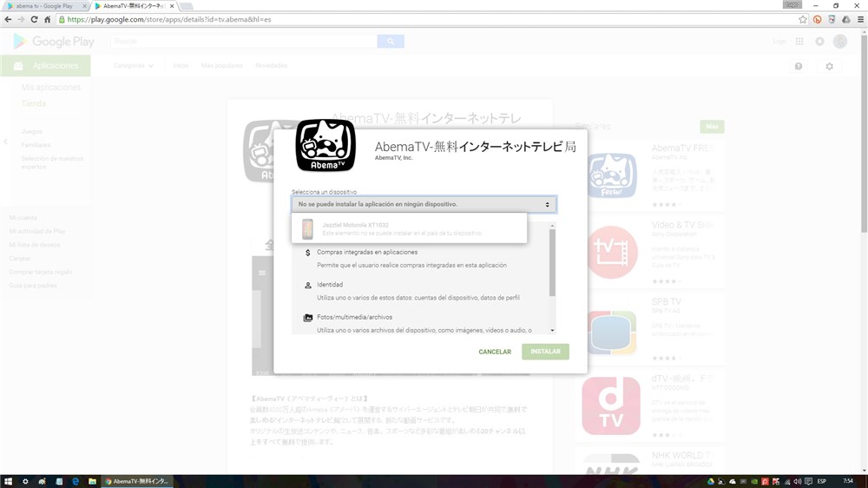Image resolution: width=868 pixels, height=488 pixels.
Task: Click the Motorola phone device icon
Action: [307, 228]
